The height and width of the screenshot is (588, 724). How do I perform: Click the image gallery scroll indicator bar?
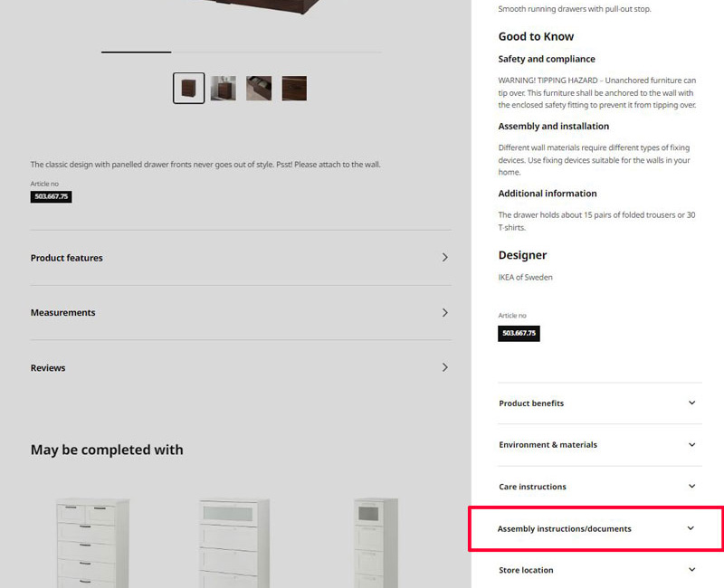[136, 52]
